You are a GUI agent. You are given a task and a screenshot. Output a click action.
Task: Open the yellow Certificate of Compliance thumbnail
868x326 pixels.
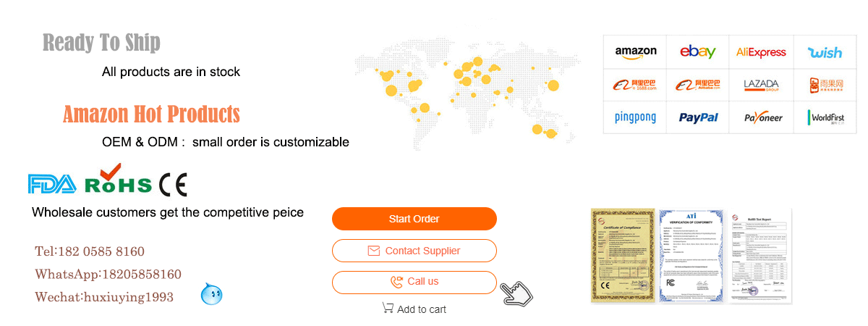click(622, 255)
